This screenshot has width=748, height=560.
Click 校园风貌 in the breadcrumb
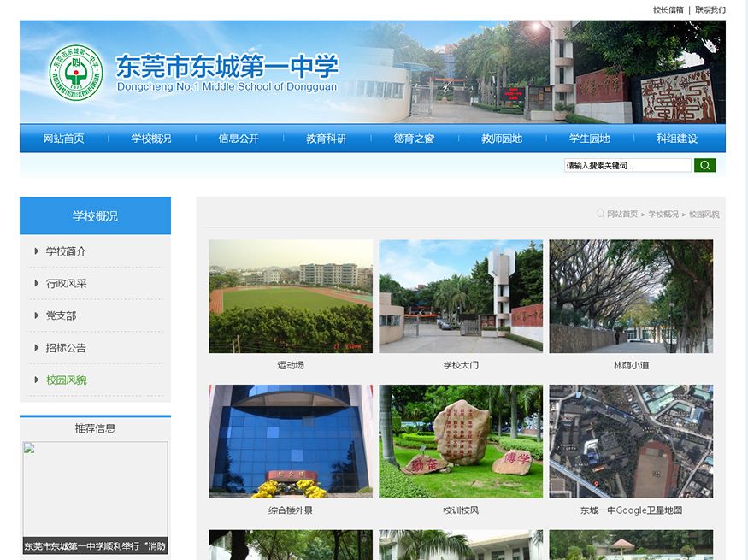(704, 215)
